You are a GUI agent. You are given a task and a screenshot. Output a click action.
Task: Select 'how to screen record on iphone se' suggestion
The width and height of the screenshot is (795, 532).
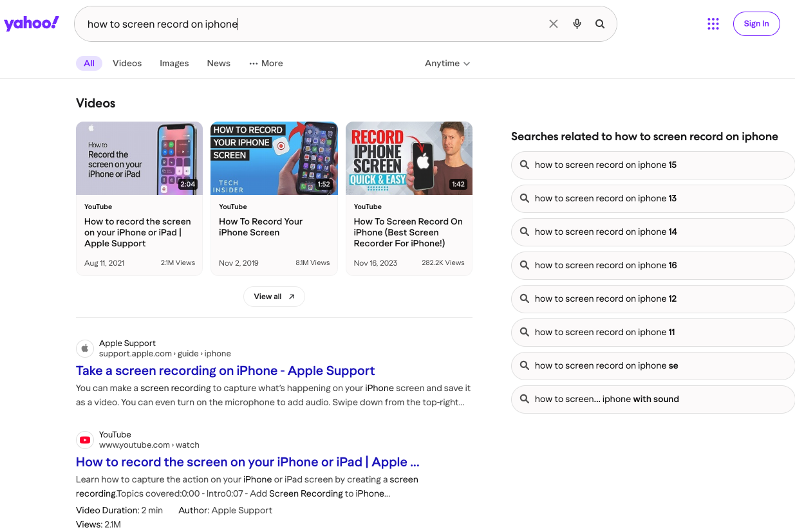pos(653,365)
